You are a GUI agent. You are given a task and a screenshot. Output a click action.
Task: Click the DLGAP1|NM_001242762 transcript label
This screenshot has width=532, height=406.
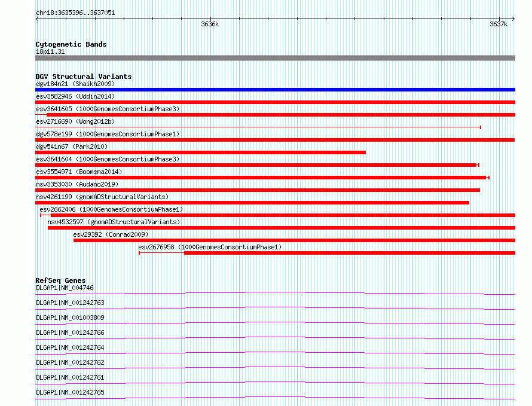pyautogui.click(x=70, y=362)
